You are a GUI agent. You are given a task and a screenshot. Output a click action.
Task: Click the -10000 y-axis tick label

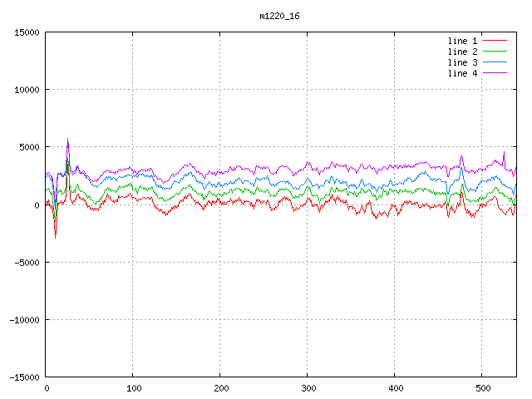point(23,320)
